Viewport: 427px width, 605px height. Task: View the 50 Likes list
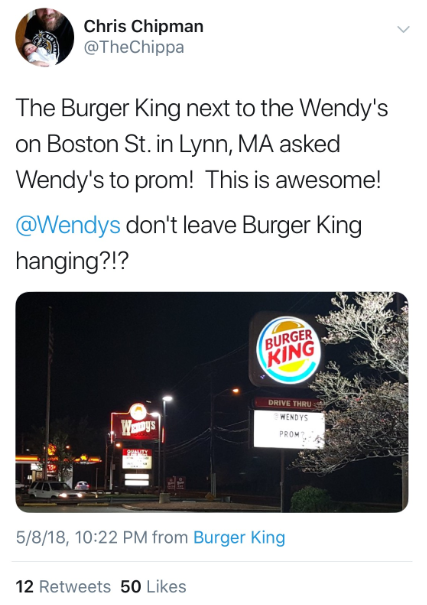pyautogui.click(x=153, y=586)
